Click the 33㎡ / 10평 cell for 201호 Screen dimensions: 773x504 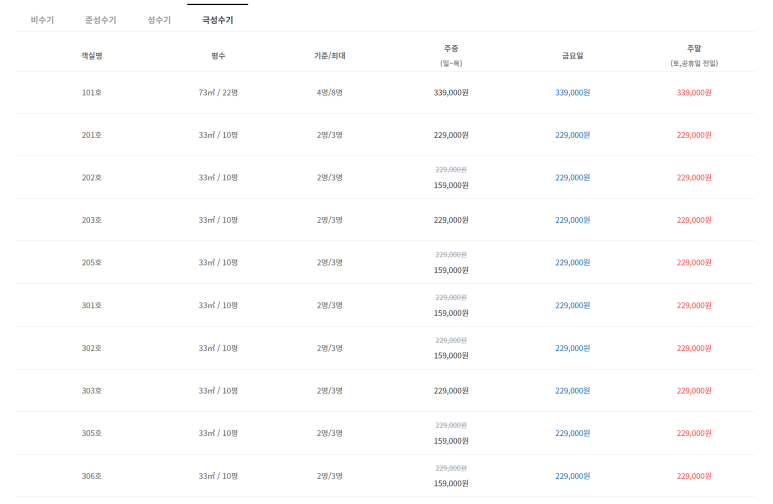[x=218, y=135]
